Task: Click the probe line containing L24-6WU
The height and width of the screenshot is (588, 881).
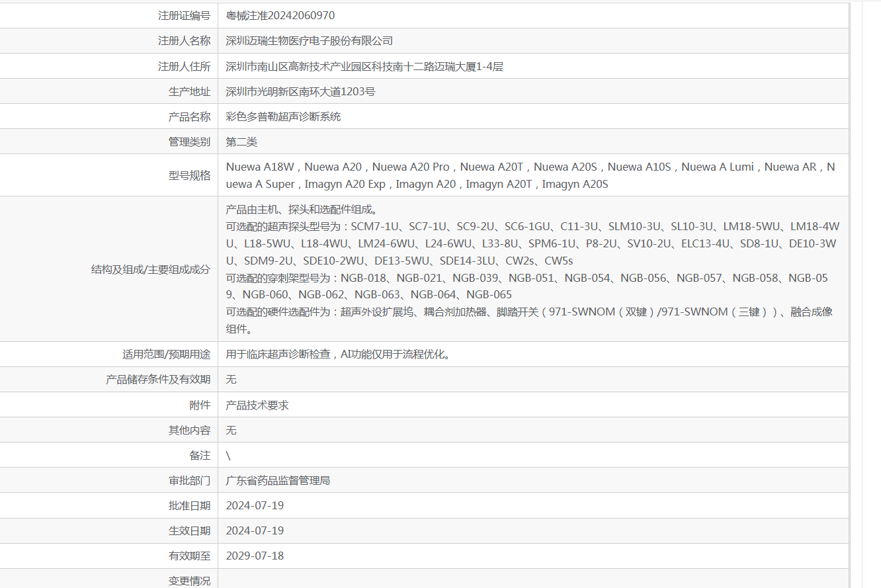Action: click(x=531, y=243)
